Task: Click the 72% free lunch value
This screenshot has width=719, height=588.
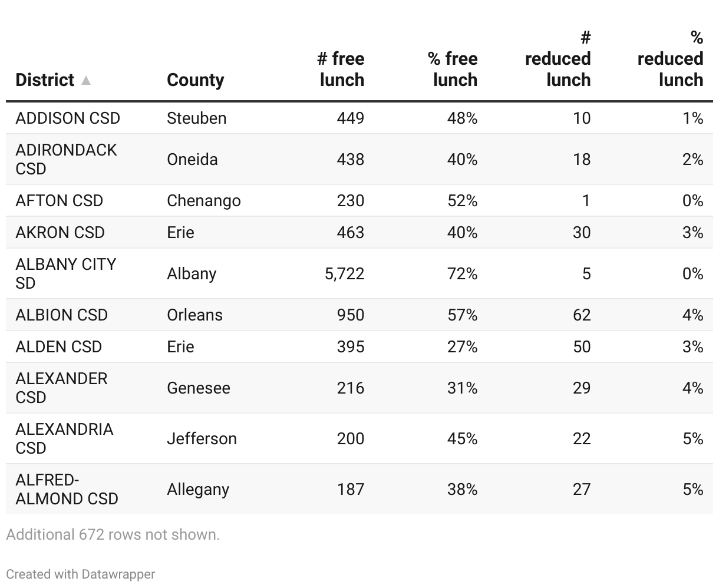Action: (462, 274)
